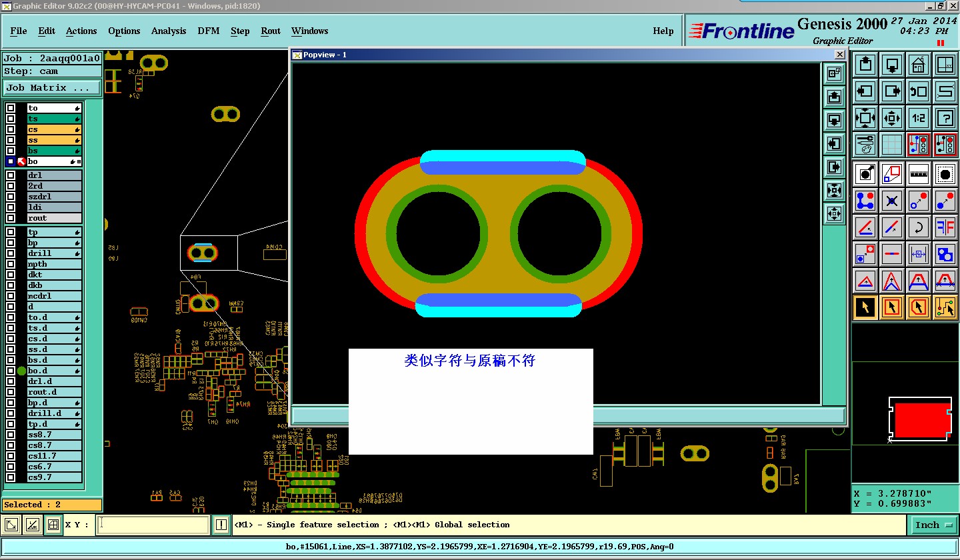Select the single arrow selection tool on black

click(865, 307)
